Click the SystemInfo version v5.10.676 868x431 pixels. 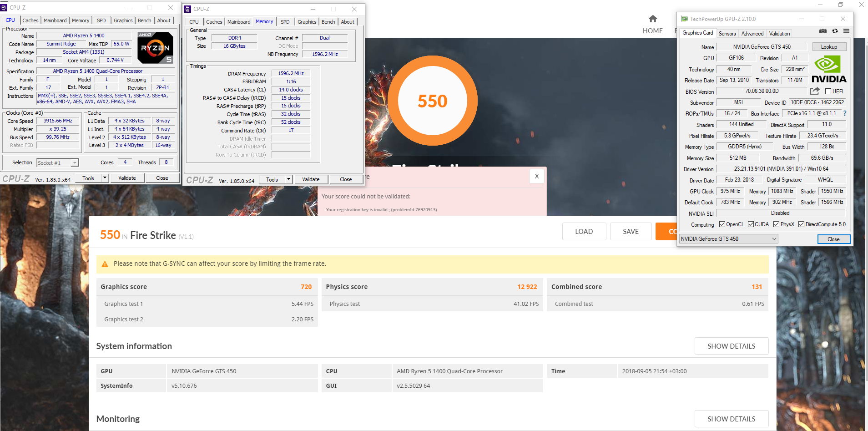click(184, 385)
